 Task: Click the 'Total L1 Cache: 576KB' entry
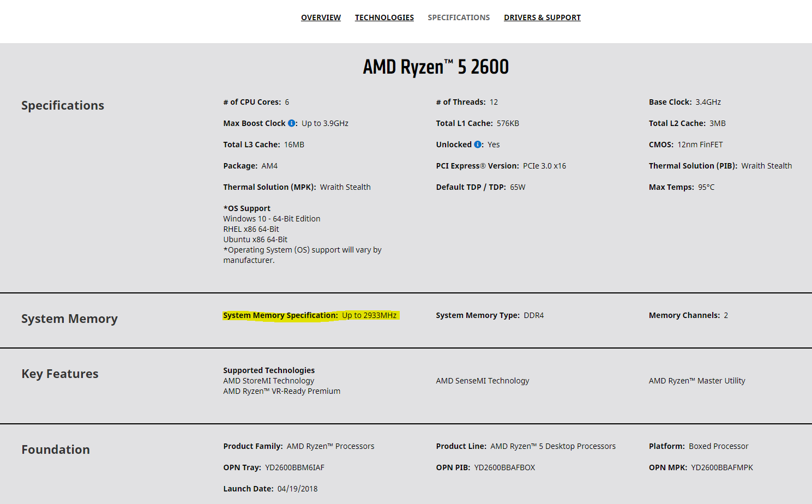(478, 123)
